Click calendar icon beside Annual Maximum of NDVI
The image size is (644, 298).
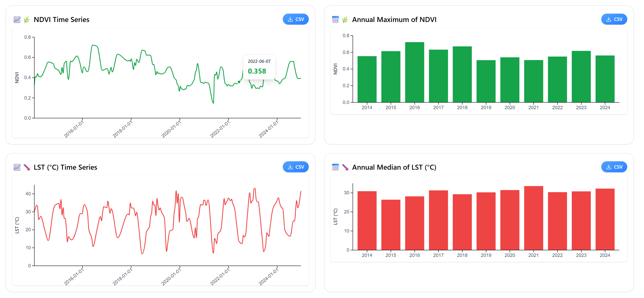(335, 20)
